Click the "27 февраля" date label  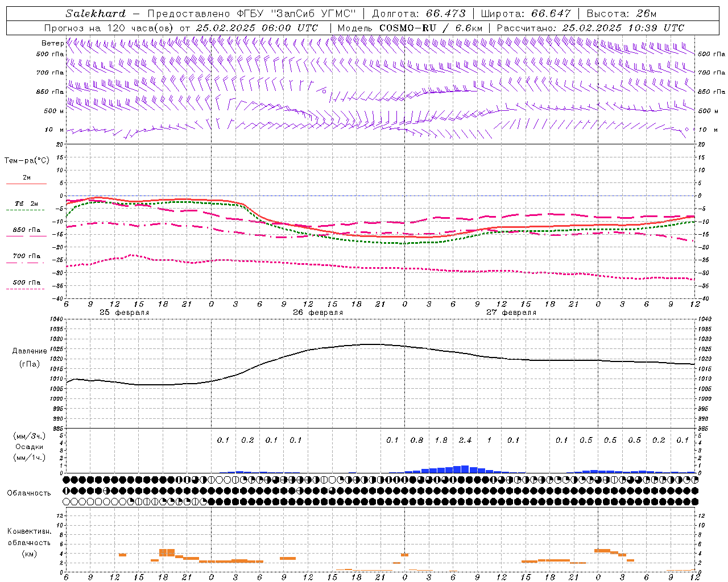pos(511,313)
